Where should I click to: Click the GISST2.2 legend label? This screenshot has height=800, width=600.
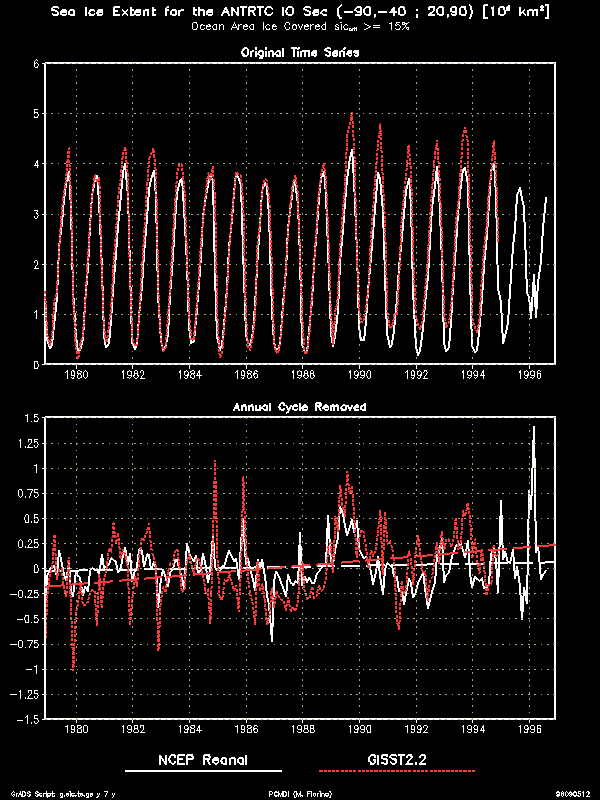pyautogui.click(x=396, y=759)
